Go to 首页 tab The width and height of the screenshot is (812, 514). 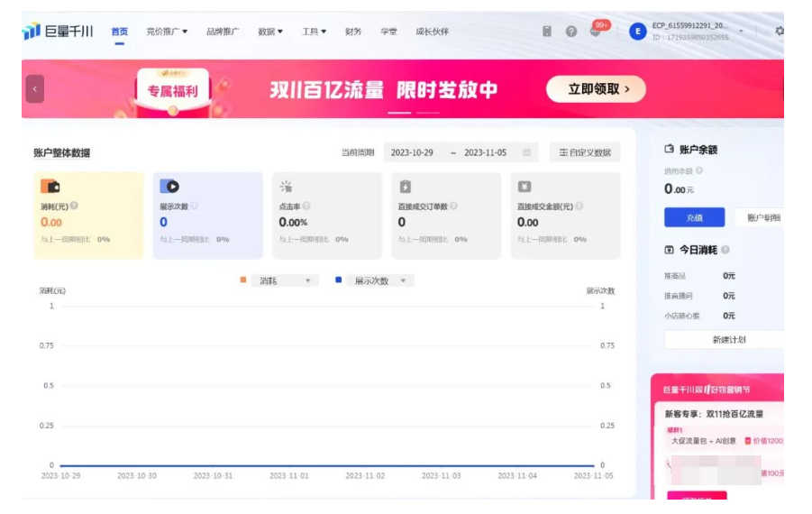point(120,32)
